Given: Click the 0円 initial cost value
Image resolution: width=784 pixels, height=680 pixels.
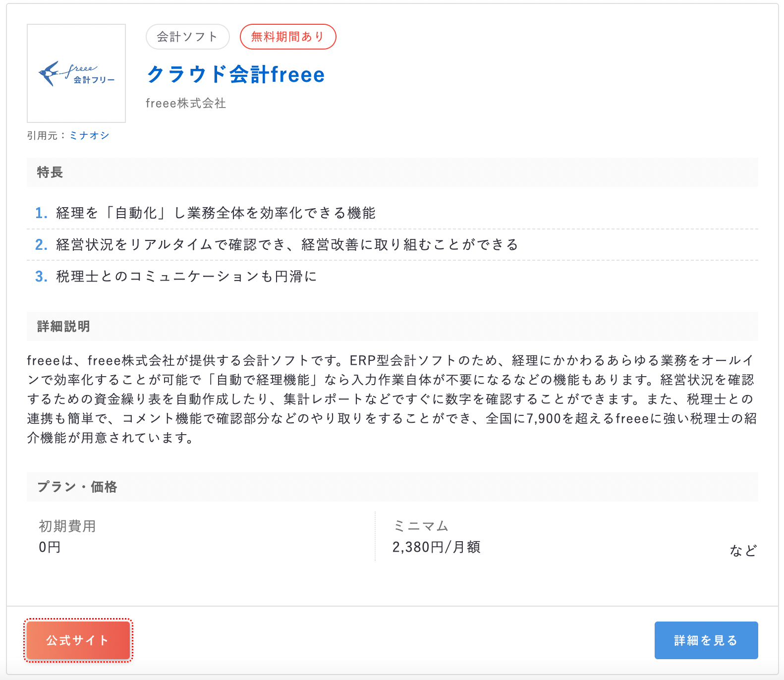Looking at the screenshot, I should (x=50, y=547).
